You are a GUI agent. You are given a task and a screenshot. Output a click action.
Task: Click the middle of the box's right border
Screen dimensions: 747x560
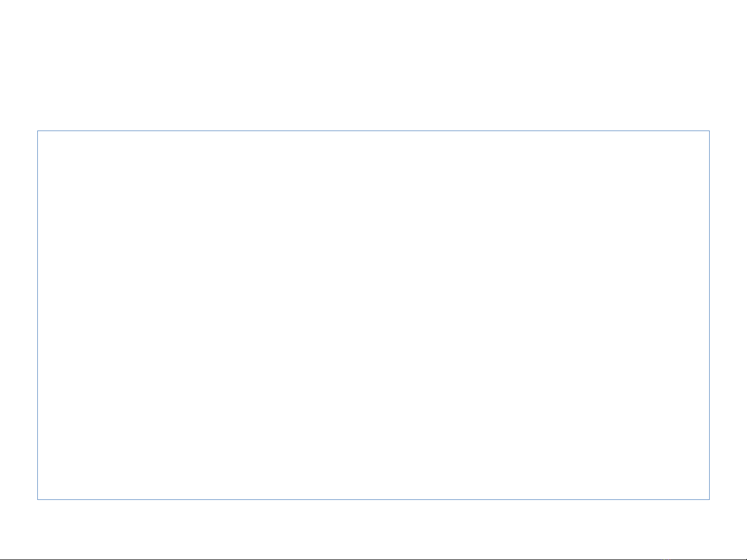click(x=709, y=315)
